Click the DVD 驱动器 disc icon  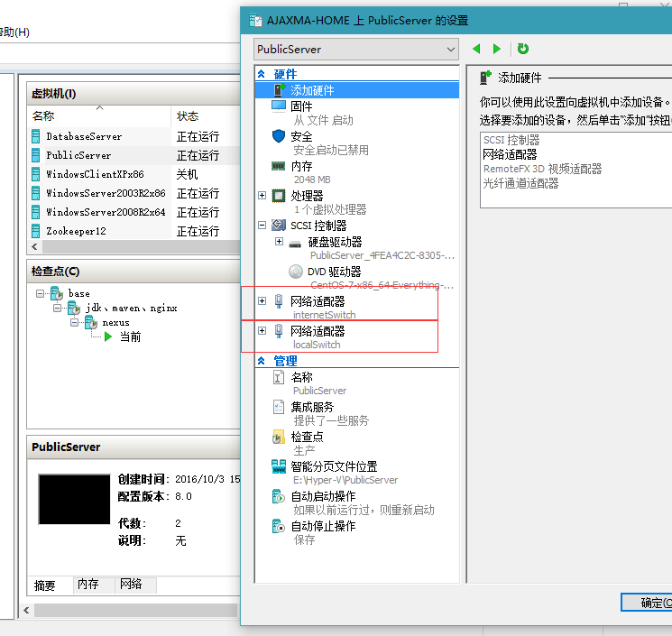[x=296, y=272]
